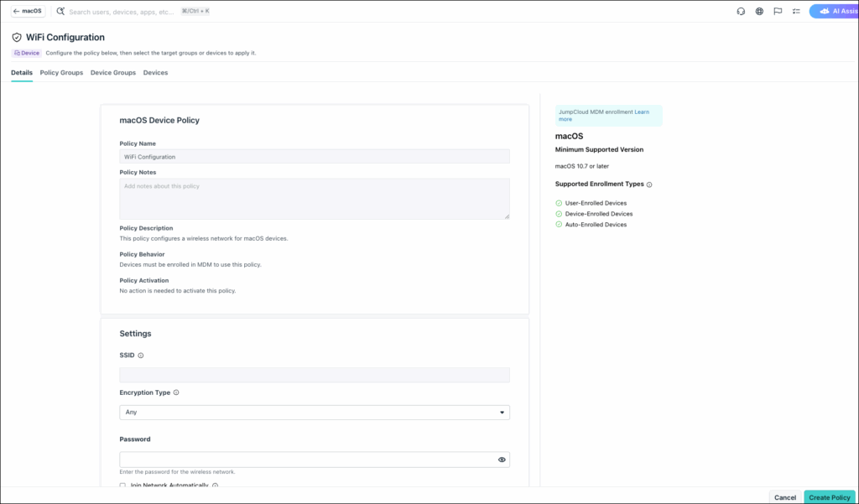Click the Encryption Type info icon
The width and height of the screenshot is (859, 504).
click(x=176, y=392)
